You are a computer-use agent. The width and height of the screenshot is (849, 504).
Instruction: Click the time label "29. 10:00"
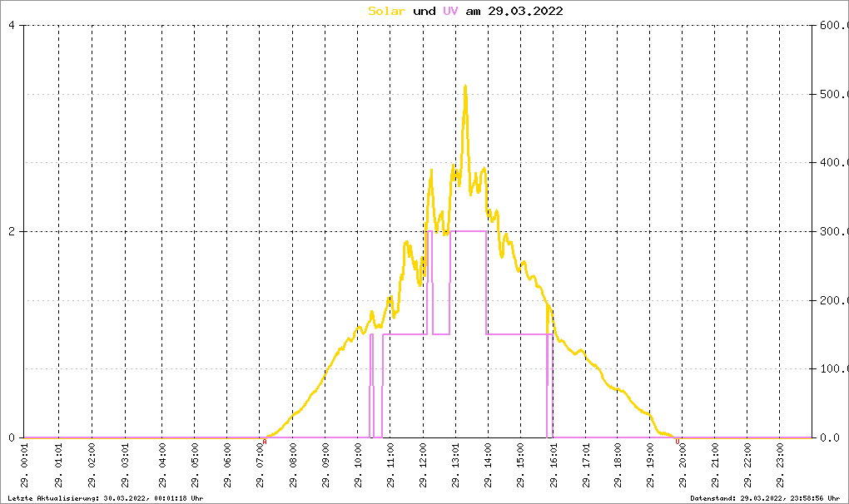pyautogui.click(x=358, y=466)
